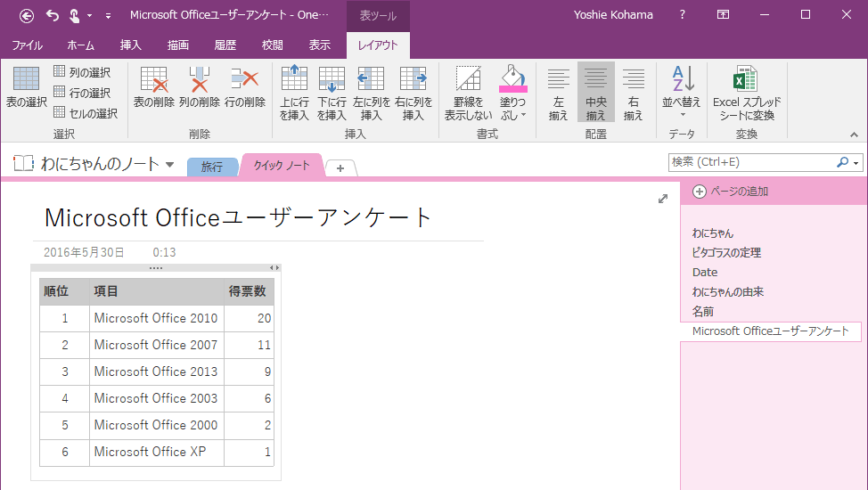Open the ファイル menu
This screenshot has width=868, height=490.
coord(27,45)
